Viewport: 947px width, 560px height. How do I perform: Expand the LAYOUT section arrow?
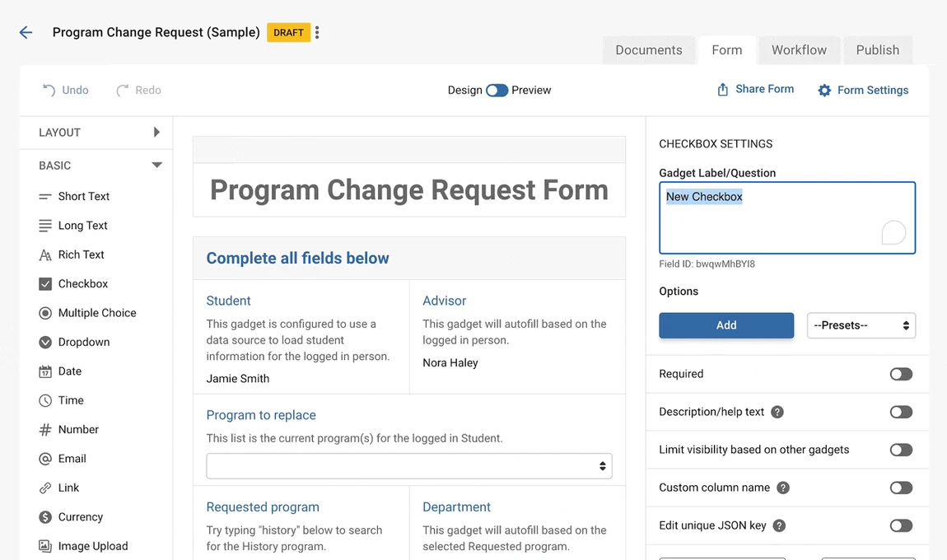tap(156, 133)
